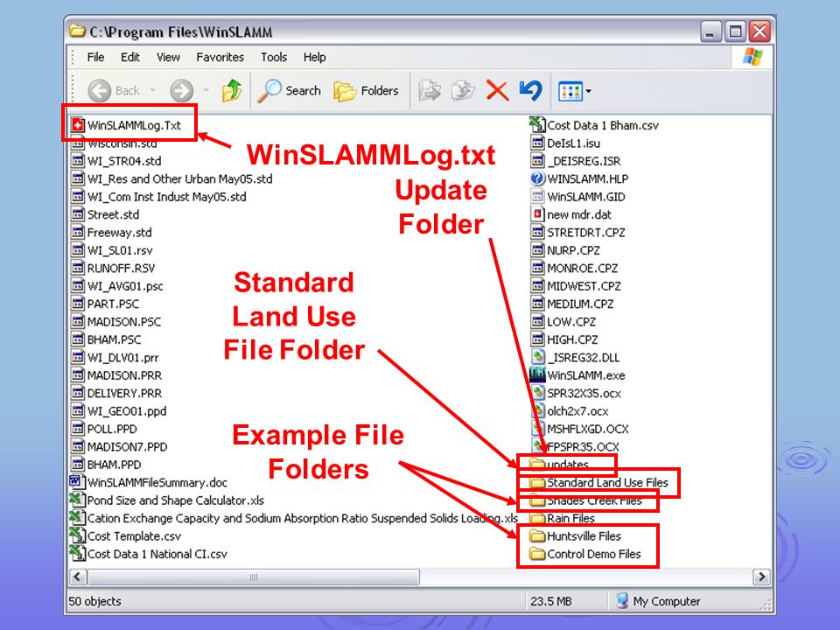This screenshot has height=630, width=840.
Task: Select the DeIsL1.isu file
Action: (x=565, y=143)
